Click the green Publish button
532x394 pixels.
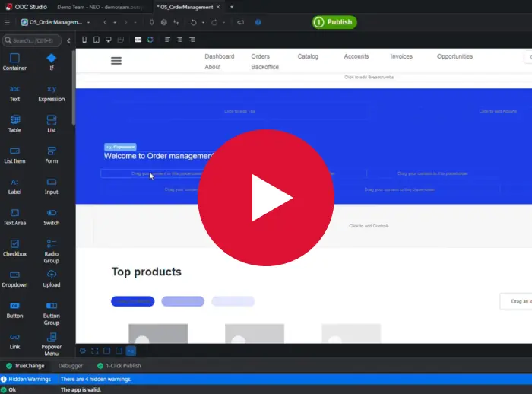pyautogui.click(x=334, y=22)
